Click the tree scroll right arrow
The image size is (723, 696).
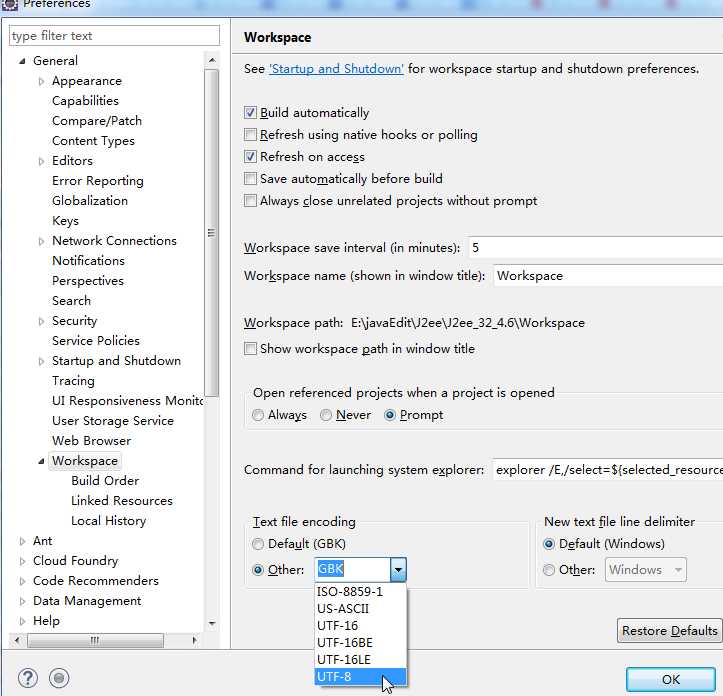tap(195, 640)
